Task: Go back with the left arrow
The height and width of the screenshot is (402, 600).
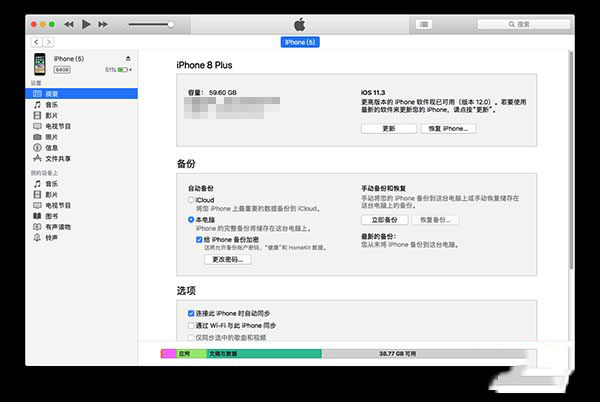Action: [x=36, y=42]
